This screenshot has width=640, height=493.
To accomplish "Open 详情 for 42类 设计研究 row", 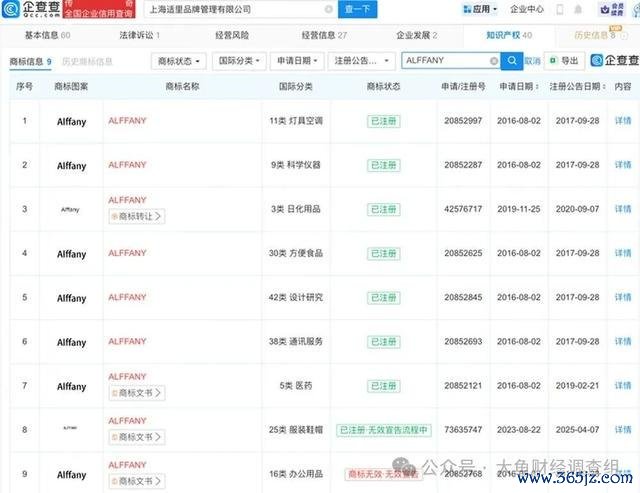I will (623, 297).
